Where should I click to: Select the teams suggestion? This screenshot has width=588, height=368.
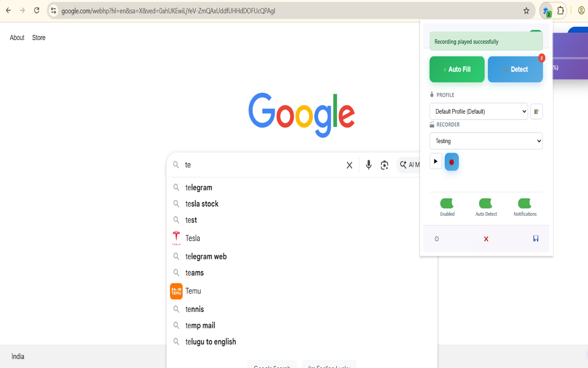coord(195,273)
